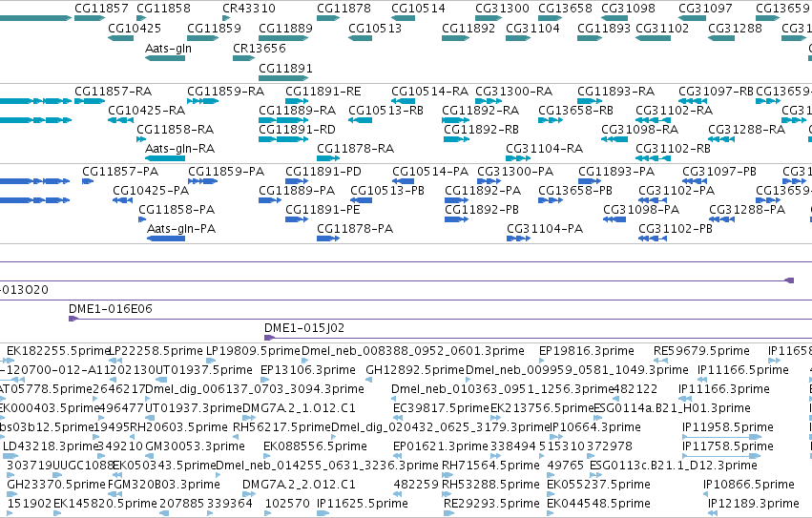Click the CG31098-RA transcript label
Viewport: 812px width, 518px height.
640,130
